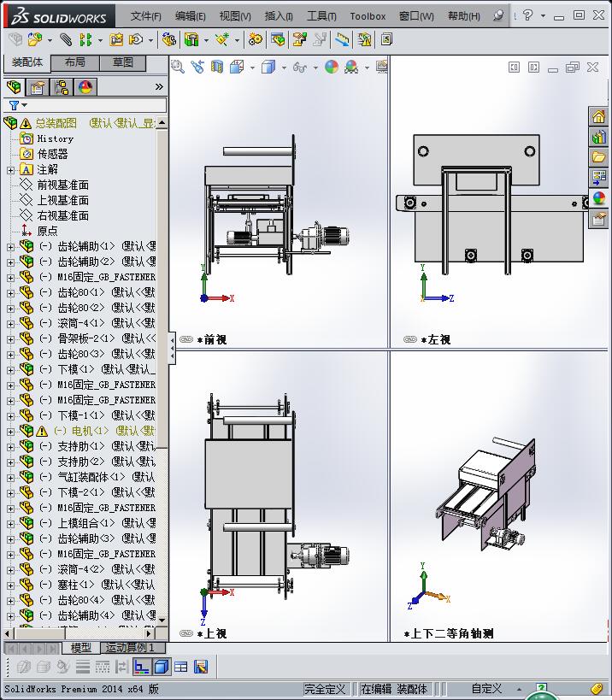This screenshot has width=612, height=700.
Task: Open the 工具(T) menu
Action: pyautogui.click(x=322, y=16)
